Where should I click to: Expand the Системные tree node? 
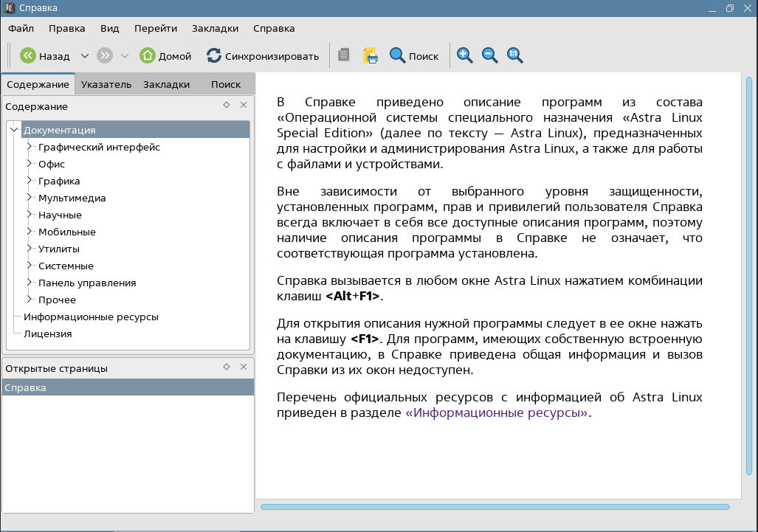click(x=29, y=266)
